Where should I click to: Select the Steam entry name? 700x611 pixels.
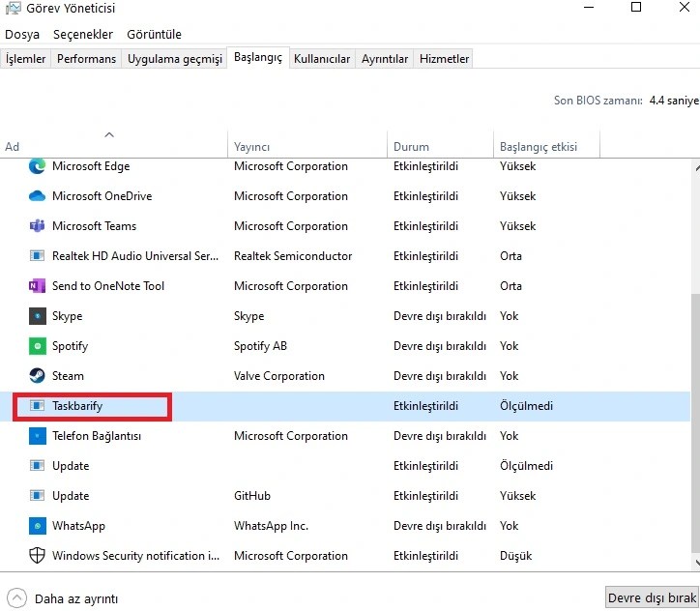point(68,376)
